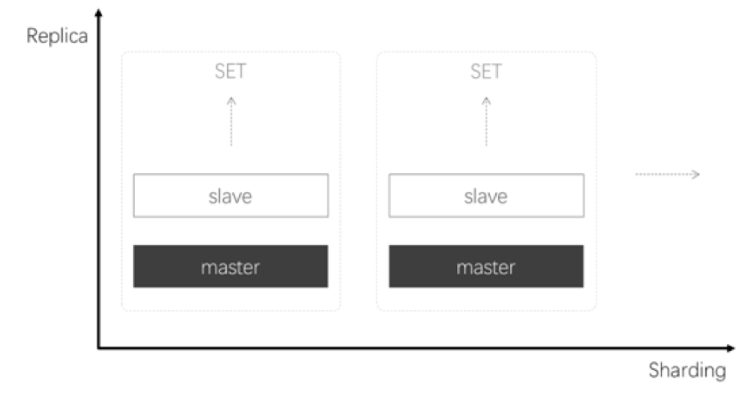Click the arrowhead atop the Replica axis
The height and width of the screenshot is (402, 756).
pos(98,13)
